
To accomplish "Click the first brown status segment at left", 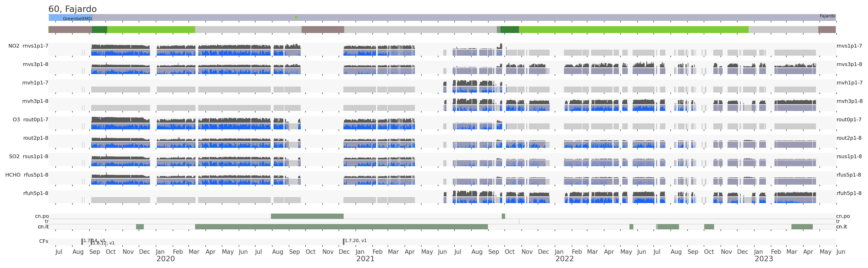I will click(x=70, y=30).
